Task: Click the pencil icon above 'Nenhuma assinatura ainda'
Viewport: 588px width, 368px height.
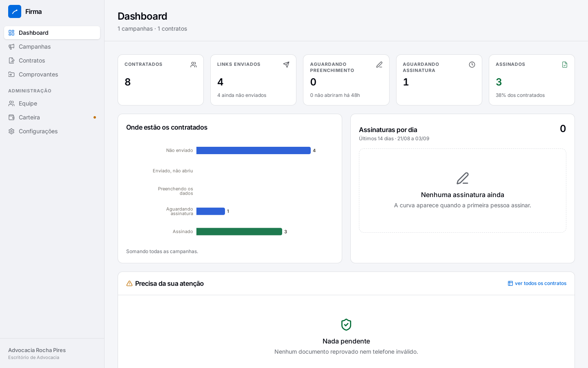Action: pyautogui.click(x=463, y=178)
